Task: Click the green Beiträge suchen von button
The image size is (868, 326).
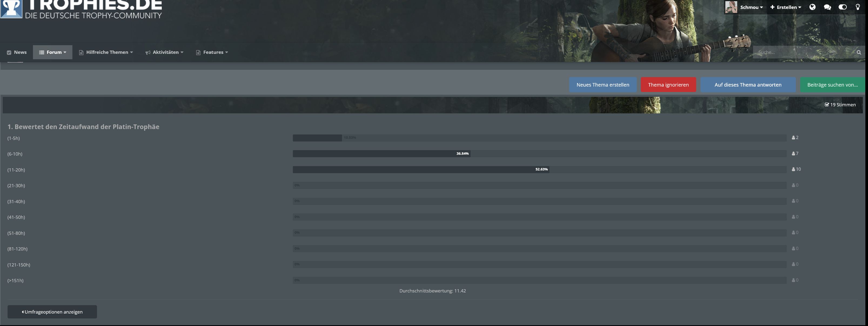Action: (832, 85)
